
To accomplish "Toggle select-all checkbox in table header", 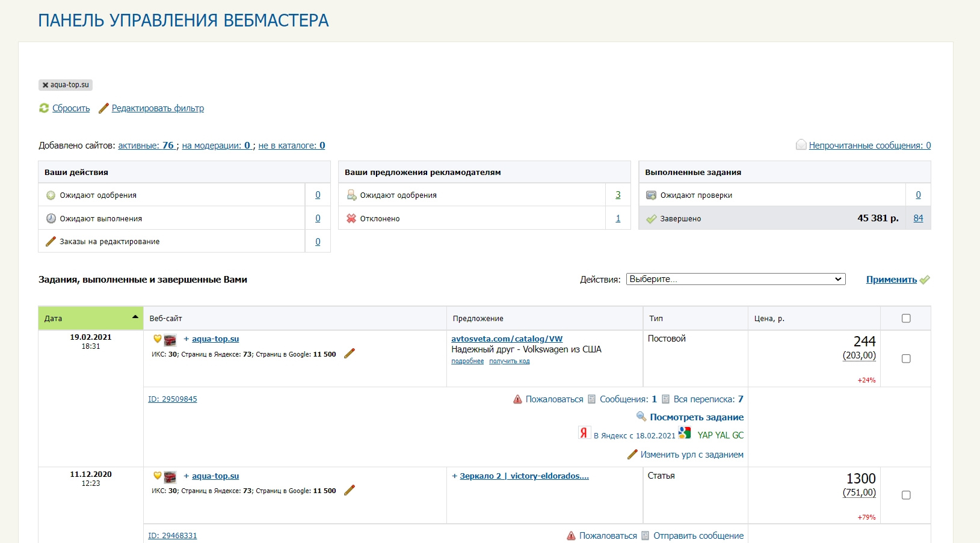I will pyautogui.click(x=906, y=319).
